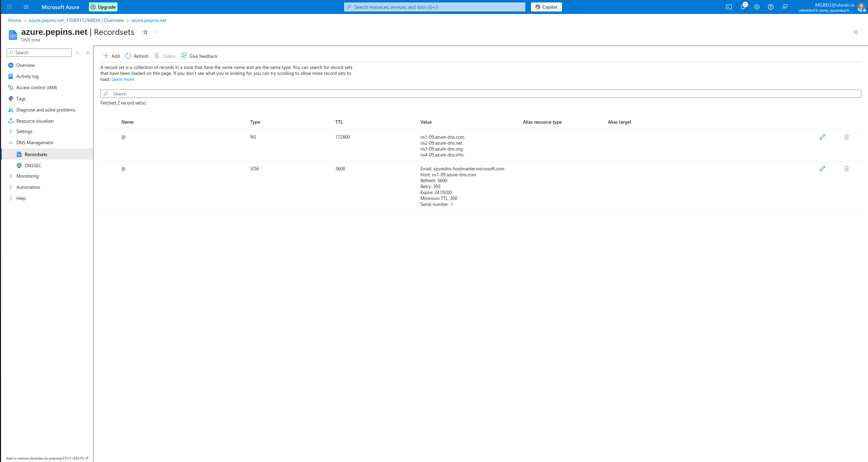Screen dimensions: 868x462
Task: Open Diagnose and solve problems
Action: pos(46,110)
